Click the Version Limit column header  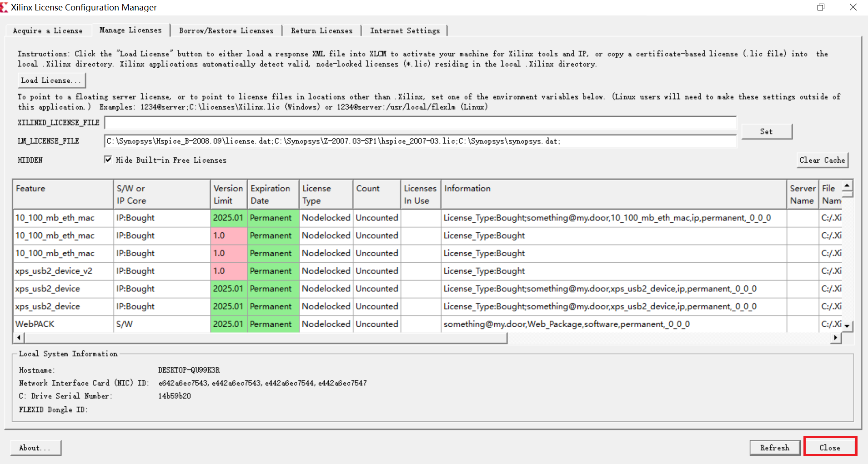(x=229, y=195)
